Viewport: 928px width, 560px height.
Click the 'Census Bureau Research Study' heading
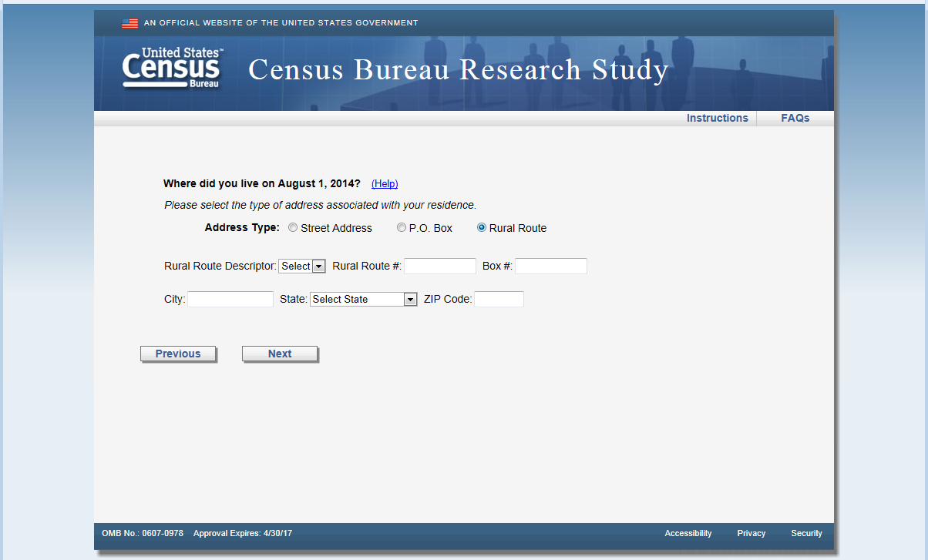click(459, 70)
